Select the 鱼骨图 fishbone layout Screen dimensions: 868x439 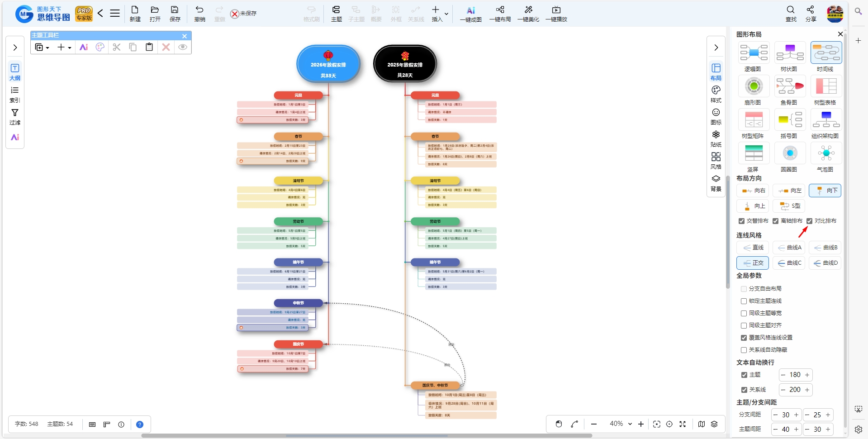[x=790, y=90]
